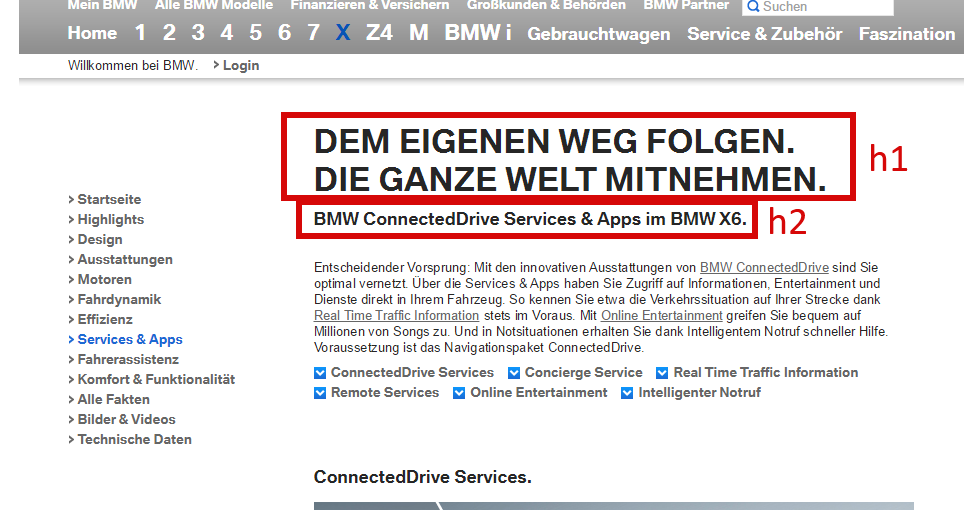Open the BMW i menu item
Viewport: 964px width, 510px height.
[478, 33]
